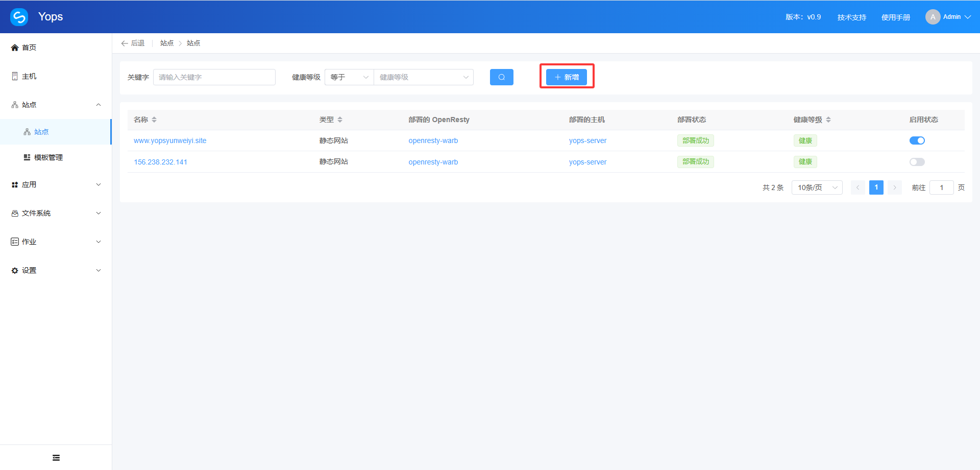This screenshot has width=980, height=470.
Task: Disable the www.yopsyunweiyi.site site toggle
Action: (917, 140)
